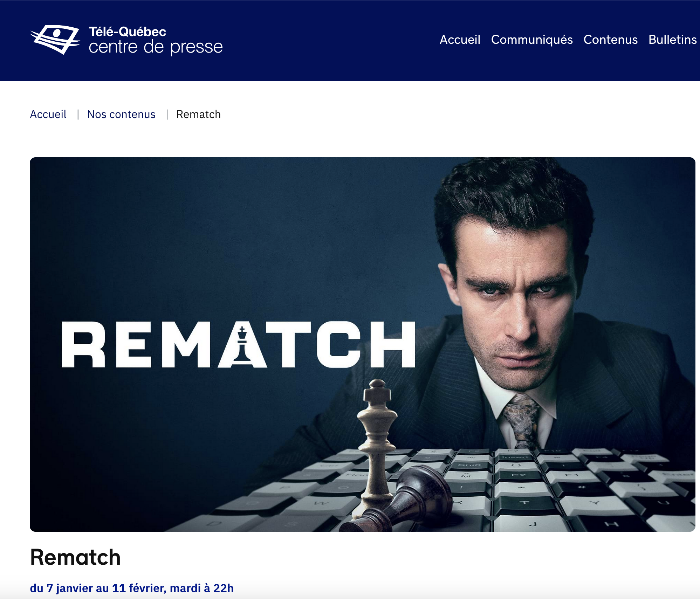The height and width of the screenshot is (599, 700).
Task: Open the Bulletins menu item
Action: (672, 40)
